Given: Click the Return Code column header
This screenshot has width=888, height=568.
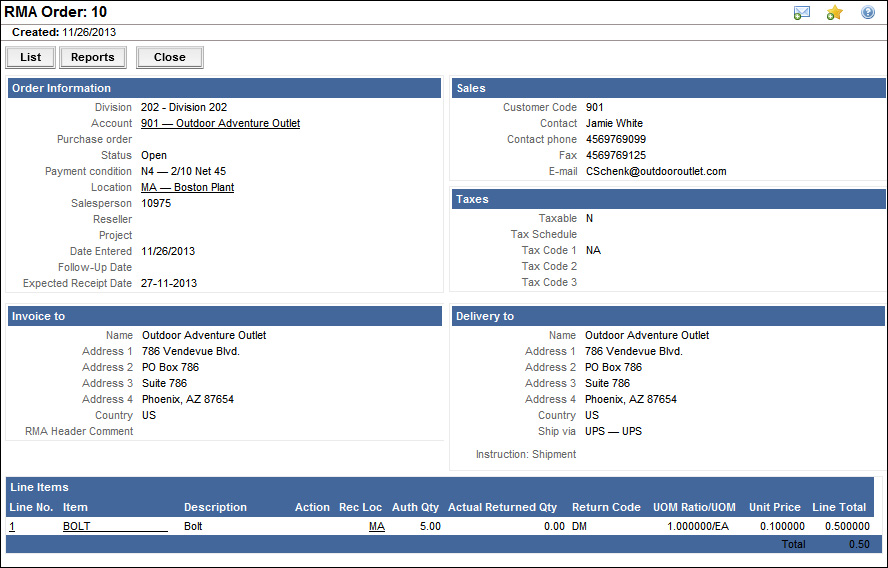Looking at the screenshot, I should 606,507.
